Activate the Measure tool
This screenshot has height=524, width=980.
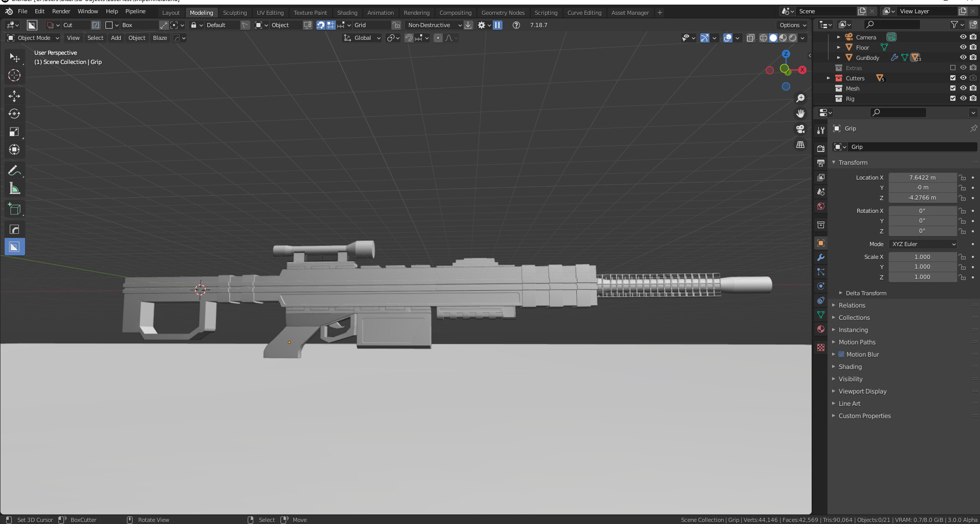(x=14, y=188)
